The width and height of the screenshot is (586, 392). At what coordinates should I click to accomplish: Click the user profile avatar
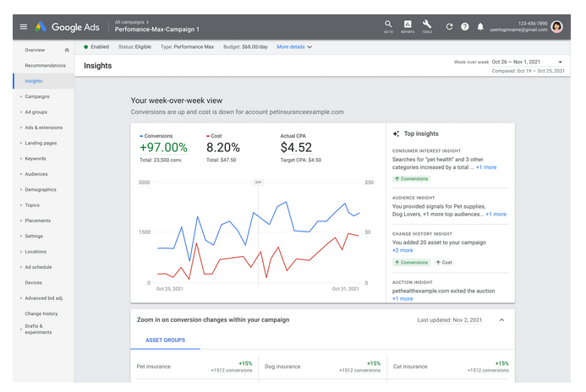pos(556,27)
